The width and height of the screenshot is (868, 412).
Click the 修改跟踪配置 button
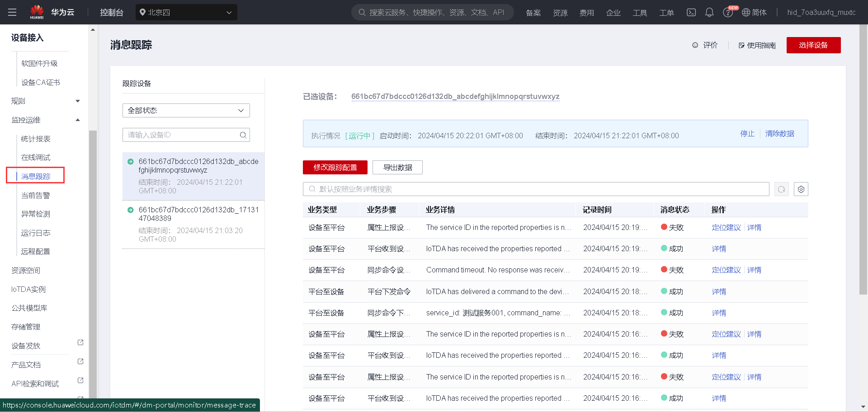(335, 168)
